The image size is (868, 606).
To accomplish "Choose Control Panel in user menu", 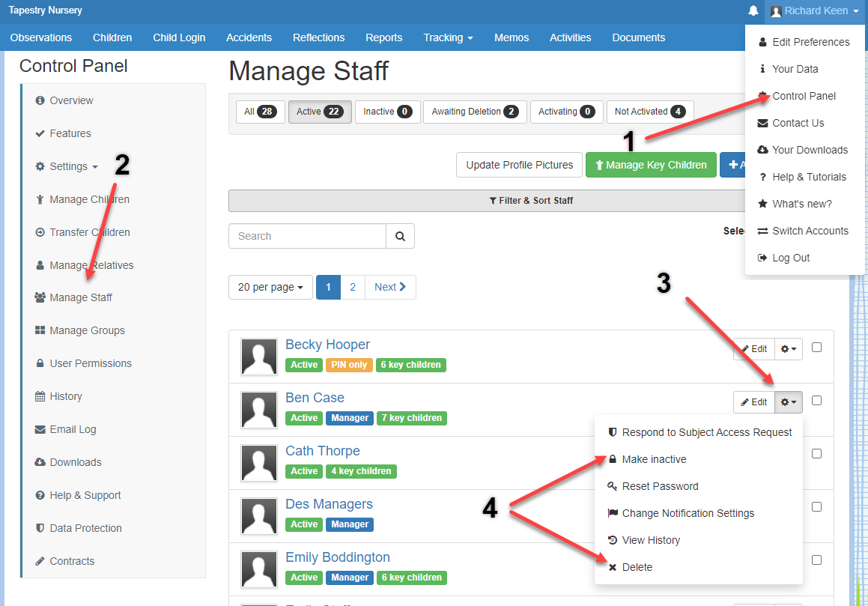I will [x=804, y=96].
